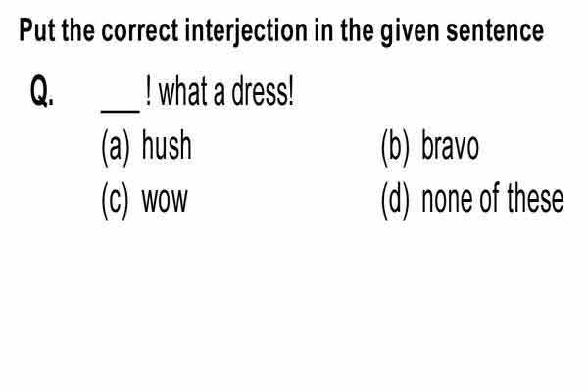Click the '(d)' option label
588x392 pixels.
point(395,201)
